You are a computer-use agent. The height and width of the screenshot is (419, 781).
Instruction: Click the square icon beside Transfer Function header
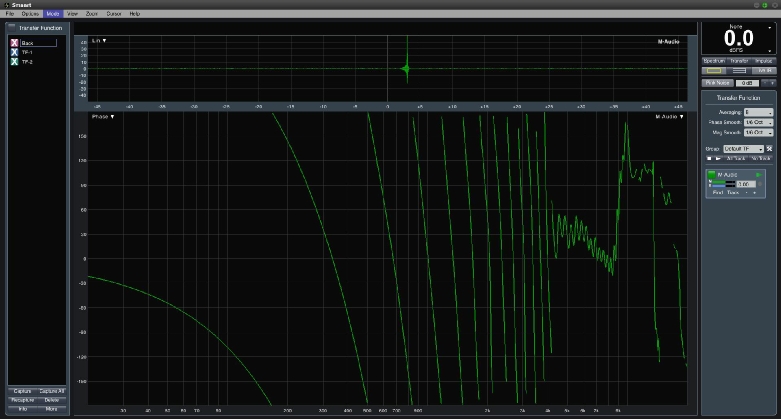(12, 28)
